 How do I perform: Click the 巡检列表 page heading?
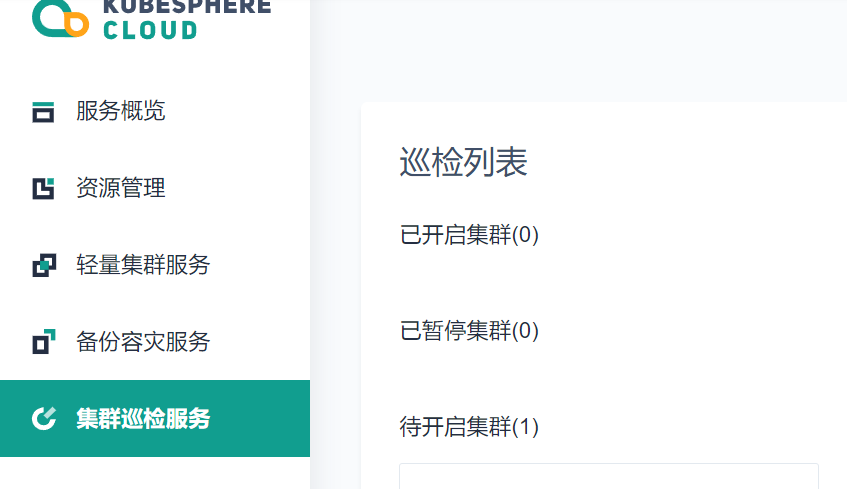pyautogui.click(x=463, y=162)
